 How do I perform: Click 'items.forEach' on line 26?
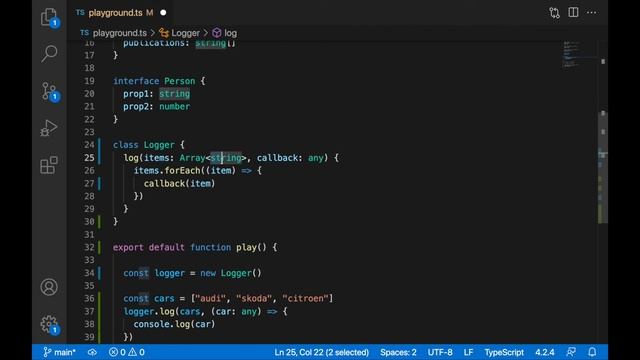click(167, 171)
